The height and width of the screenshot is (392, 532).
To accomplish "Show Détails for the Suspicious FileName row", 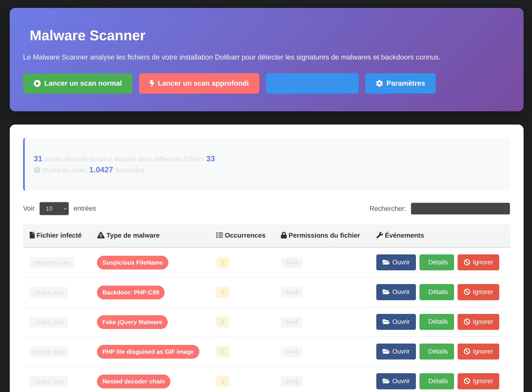I will (x=437, y=262).
